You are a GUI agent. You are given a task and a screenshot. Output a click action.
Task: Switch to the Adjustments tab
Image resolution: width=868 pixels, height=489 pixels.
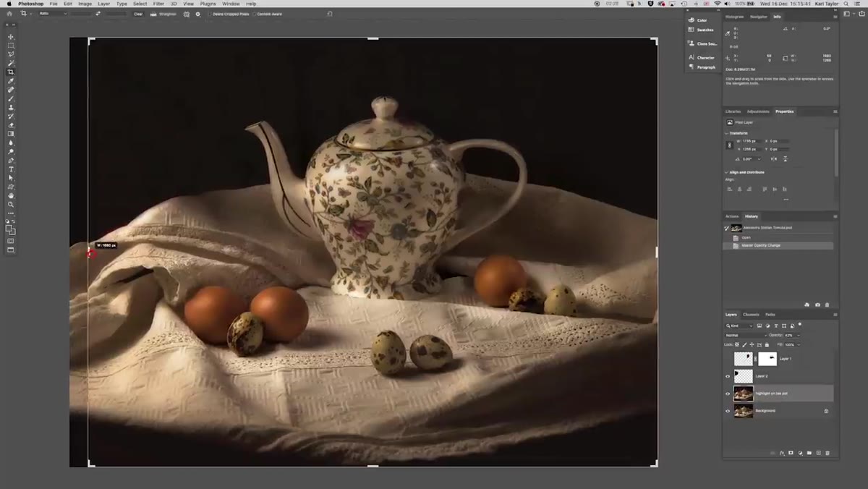click(758, 111)
